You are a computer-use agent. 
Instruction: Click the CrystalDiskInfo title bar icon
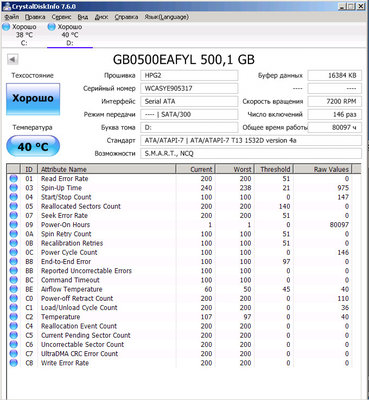pos(7,6)
